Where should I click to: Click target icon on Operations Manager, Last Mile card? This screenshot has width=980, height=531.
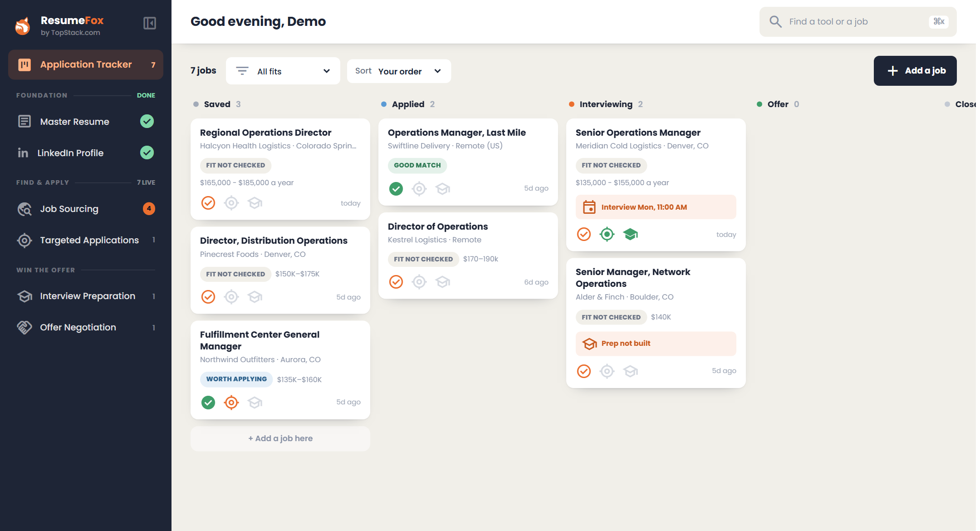click(x=419, y=188)
